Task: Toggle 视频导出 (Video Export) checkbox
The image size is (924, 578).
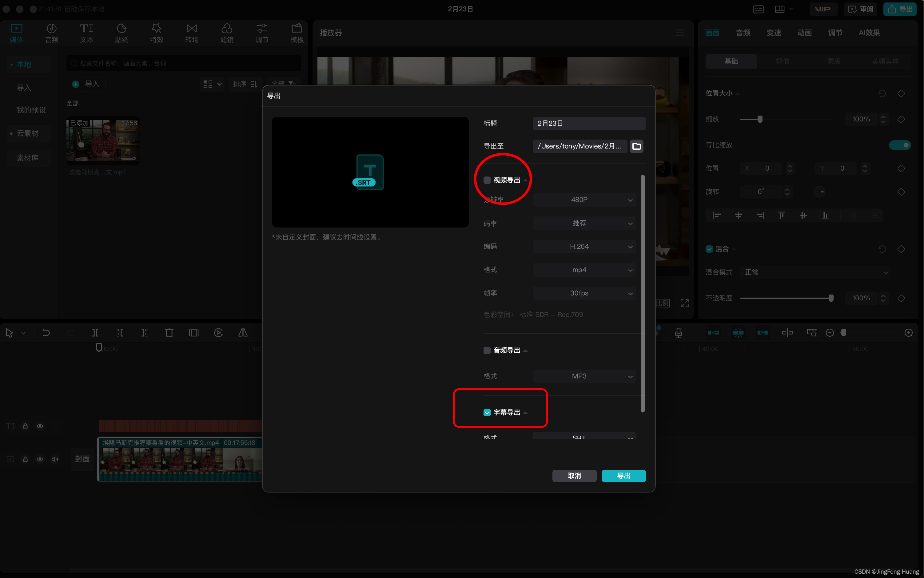Action: 487,180
